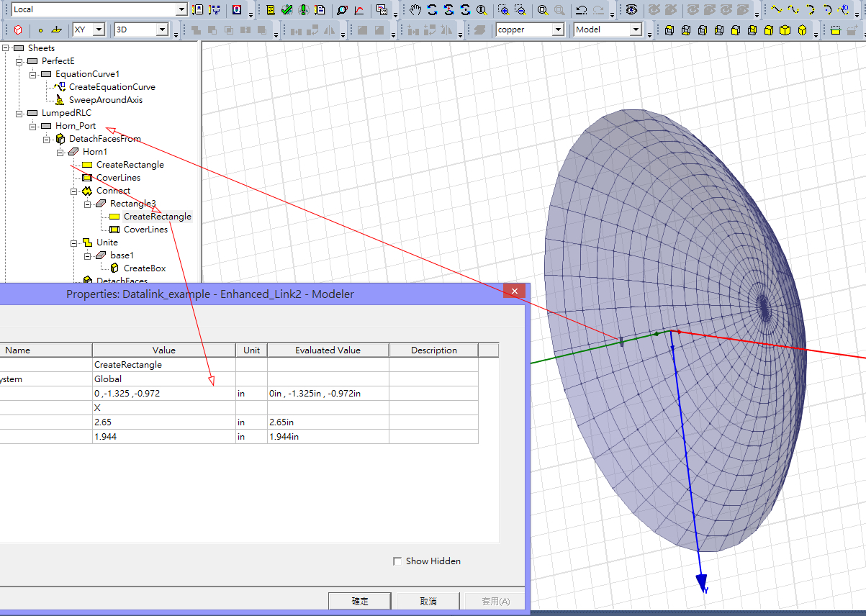The height and width of the screenshot is (616, 866).
Task: Click the 2.65in evaluated value
Action: tap(328, 422)
